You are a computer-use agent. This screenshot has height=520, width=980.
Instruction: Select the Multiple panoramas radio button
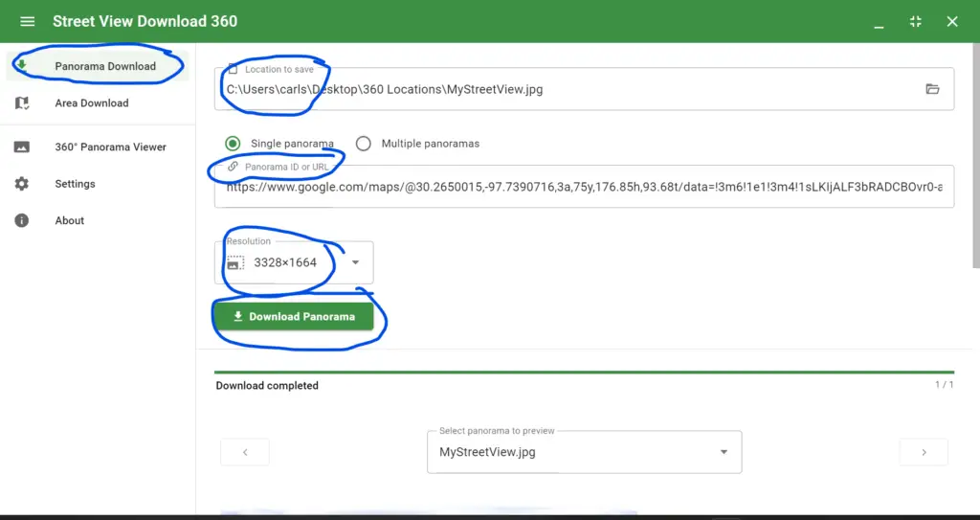363,144
